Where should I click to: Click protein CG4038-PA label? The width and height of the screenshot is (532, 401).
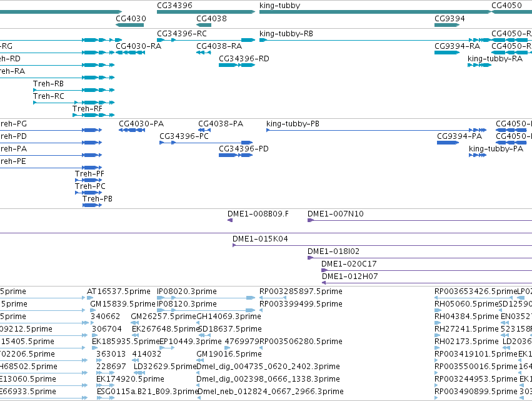click(x=221, y=124)
